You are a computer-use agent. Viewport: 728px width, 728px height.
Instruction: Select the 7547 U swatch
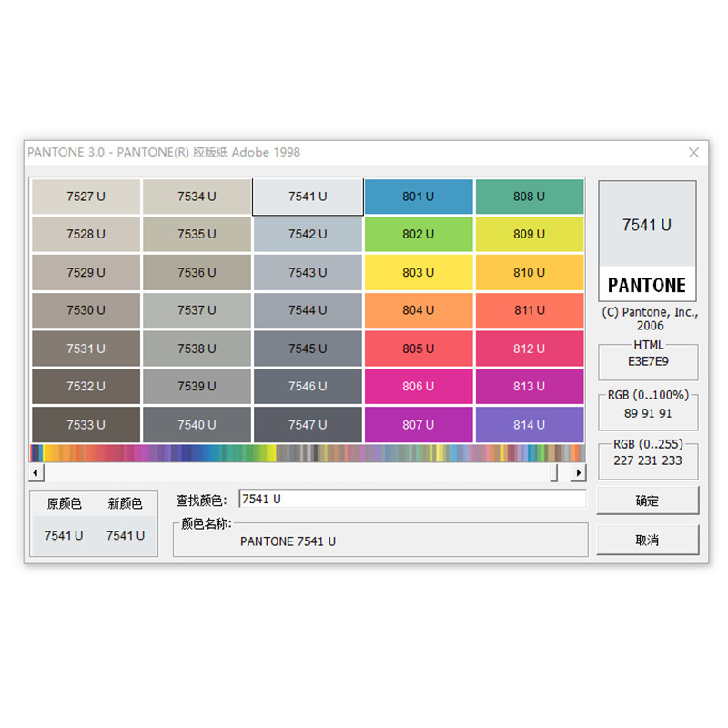[x=308, y=425]
